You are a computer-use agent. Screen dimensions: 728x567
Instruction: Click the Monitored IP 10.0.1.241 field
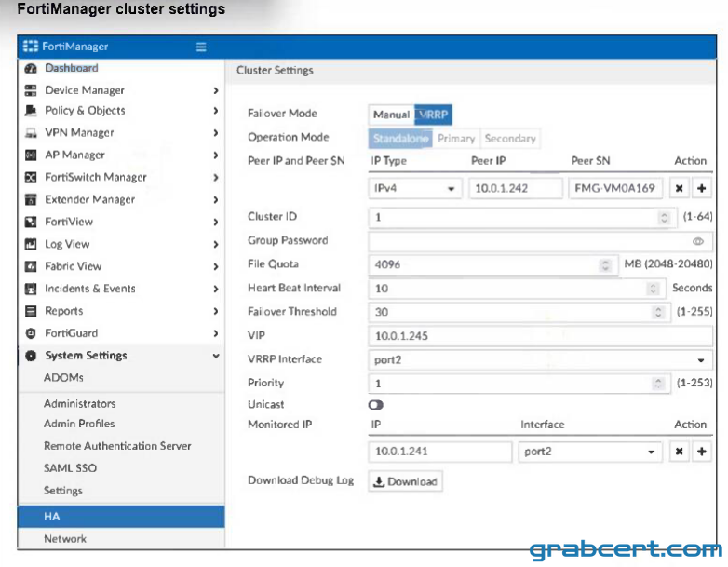tap(440, 452)
